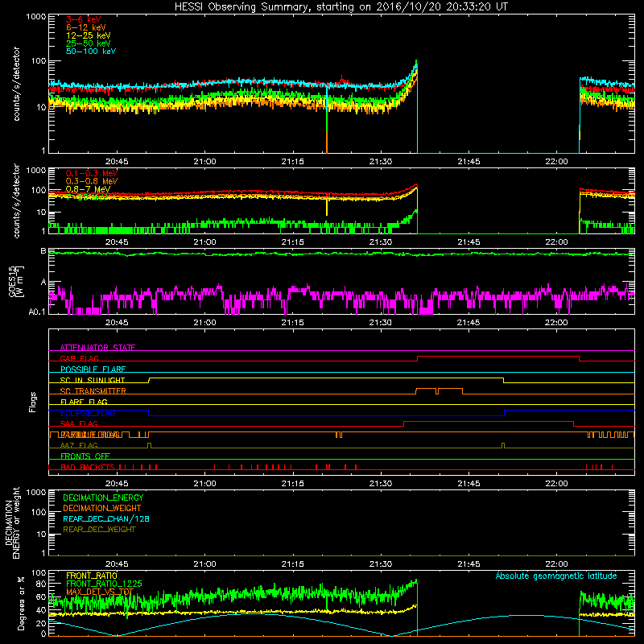The width and height of the screenshot is (644, 644).
Task: Click the A0.1 level label on the GOES15 axis
Action: click(x=37, y=312)
